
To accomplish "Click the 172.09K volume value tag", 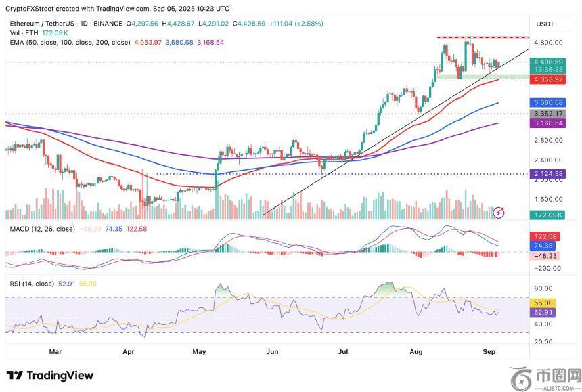I will point(548,215).
